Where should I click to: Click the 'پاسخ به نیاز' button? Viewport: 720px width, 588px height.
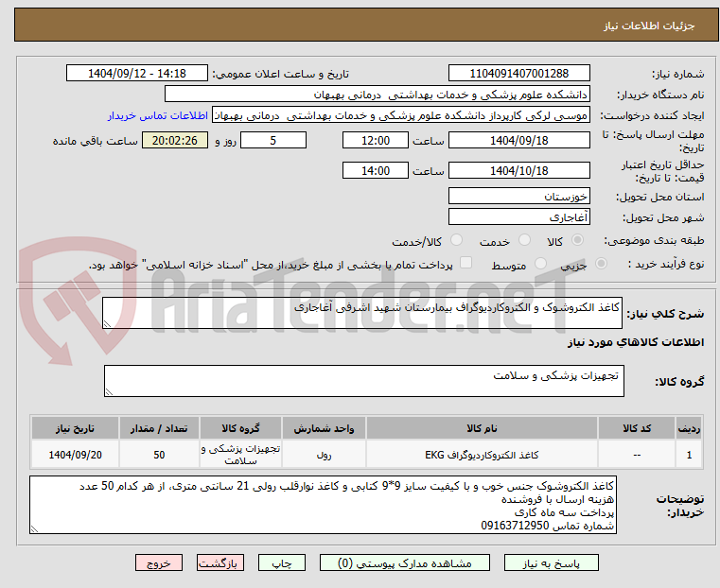coord(551,562)
